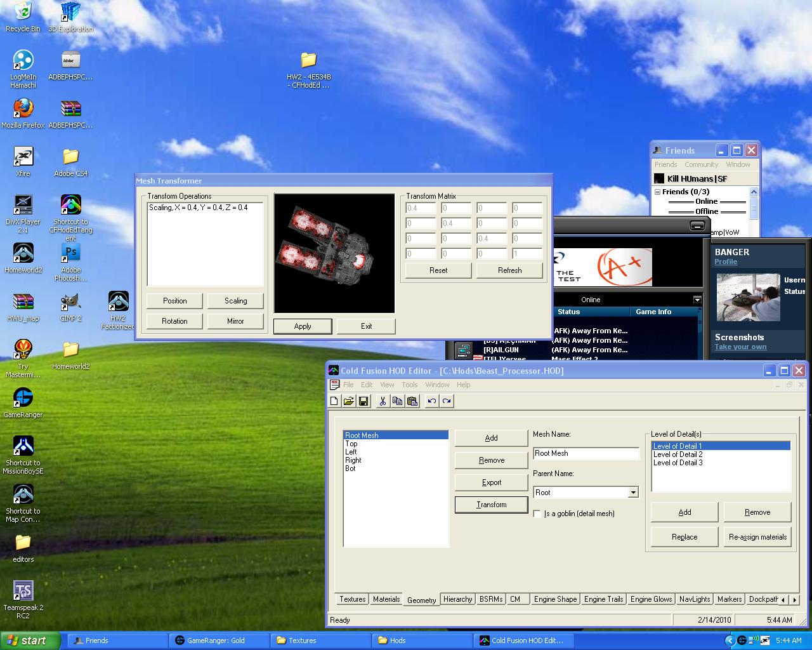Click the Copy icon in HOD Editor toolbar
This screenshot has width=812, height=650.
point(397,401)
